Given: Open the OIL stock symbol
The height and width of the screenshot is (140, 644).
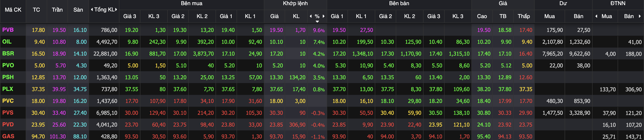Looking at the screenshot, I should pos(7,42).
